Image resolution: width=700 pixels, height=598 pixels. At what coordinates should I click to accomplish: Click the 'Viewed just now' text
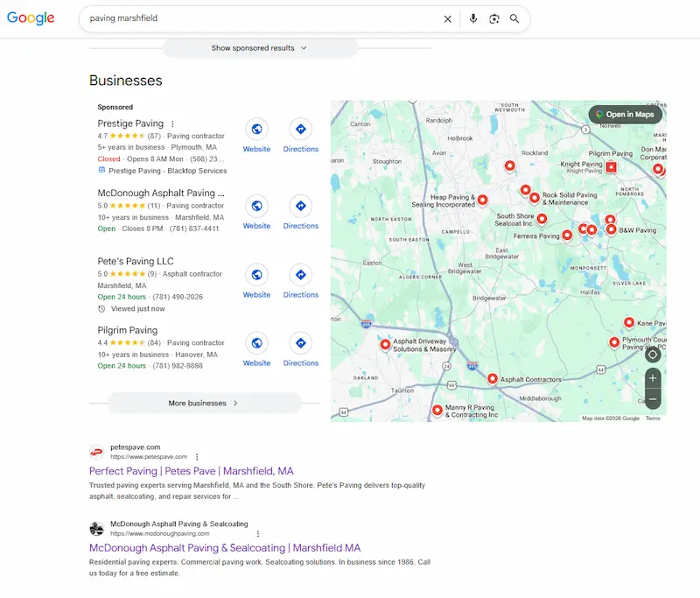tap(137, 308)
